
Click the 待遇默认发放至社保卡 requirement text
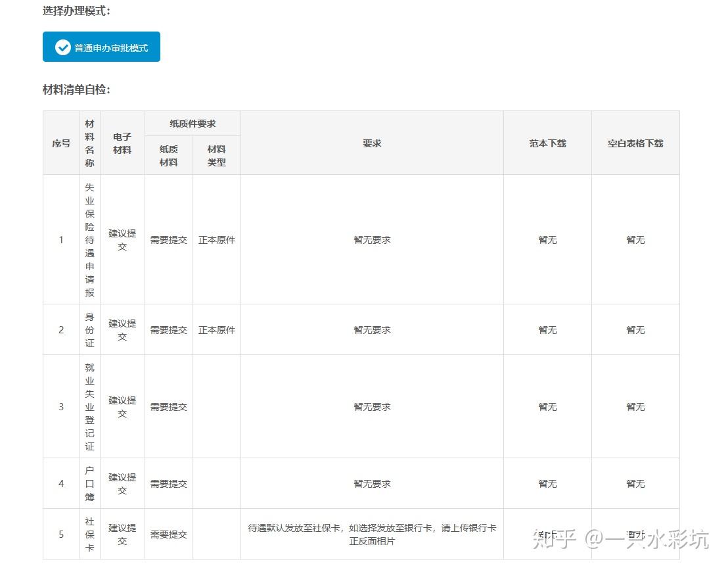tap(372, 534)
